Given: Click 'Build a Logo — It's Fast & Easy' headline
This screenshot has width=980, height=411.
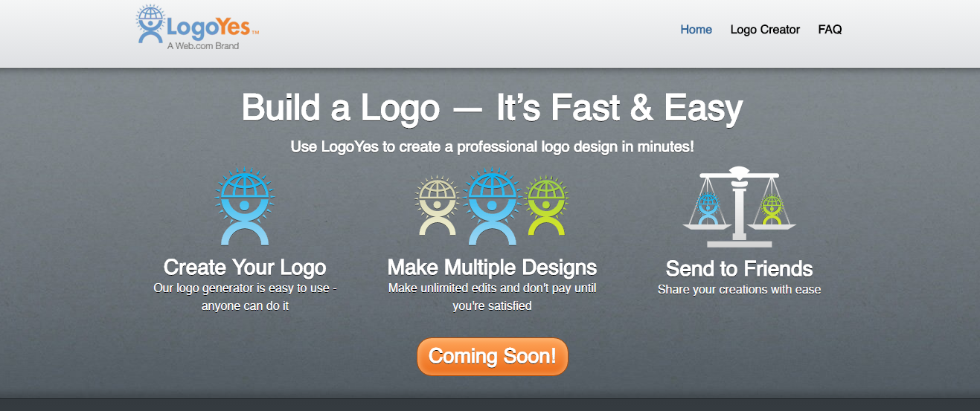Looking at the screenshot, I should pos(492,108).
